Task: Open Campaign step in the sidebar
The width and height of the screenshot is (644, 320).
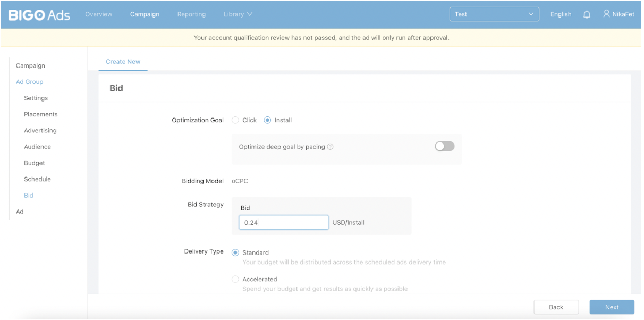Action: click(x=30, y=66)
